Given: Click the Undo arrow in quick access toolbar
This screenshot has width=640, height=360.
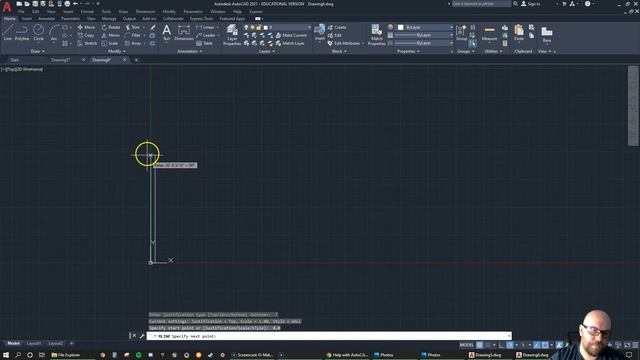Looking at the screenshot, I should pyautogui.click(x=76, y=4).
